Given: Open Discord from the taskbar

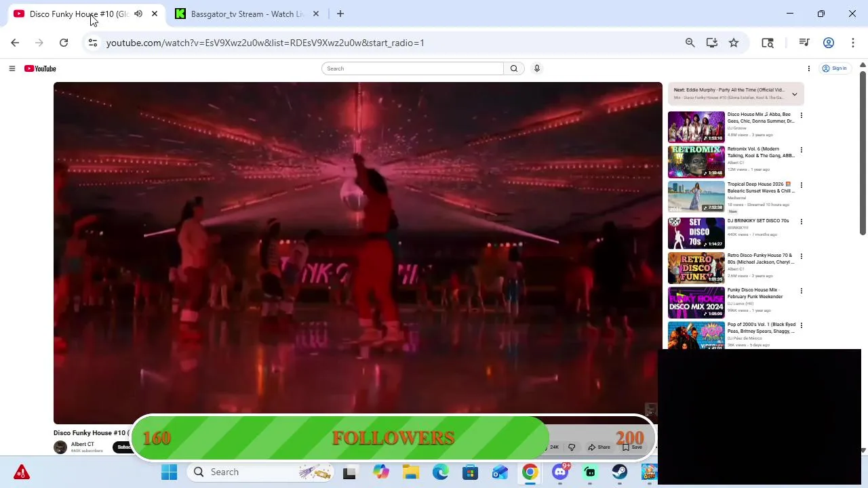Looking at the screenshot, I should pyautogui.click(x=560, y=472).
